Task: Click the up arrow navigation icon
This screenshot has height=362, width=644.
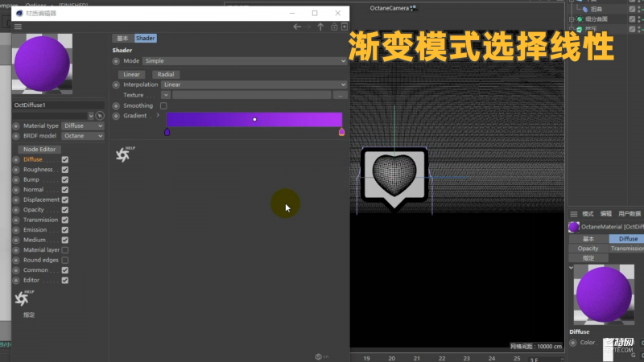Action: pyautogui.click(x=320, y=27)
